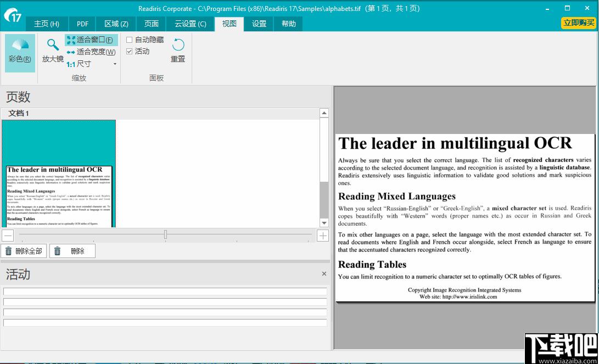Set zoom to 1:1 尺寸
The height and width of the screenshot is (364, 599).
coord(79,64)
